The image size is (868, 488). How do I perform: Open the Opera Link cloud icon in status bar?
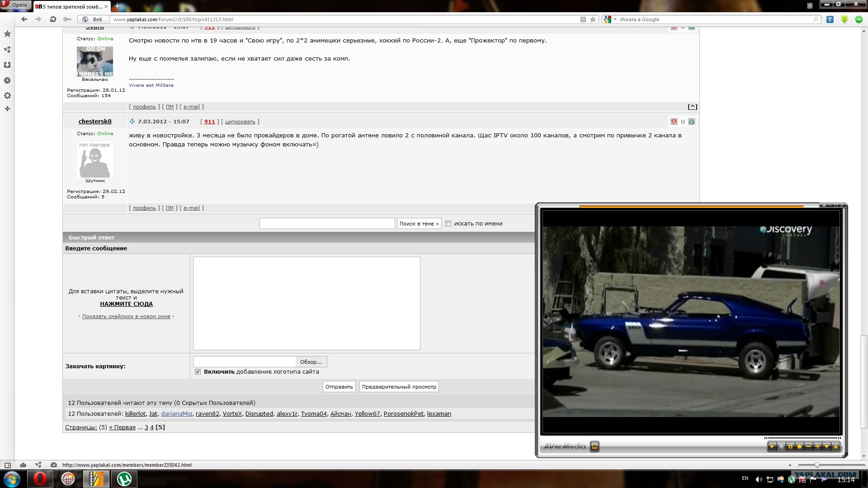(x=23, y=465)
